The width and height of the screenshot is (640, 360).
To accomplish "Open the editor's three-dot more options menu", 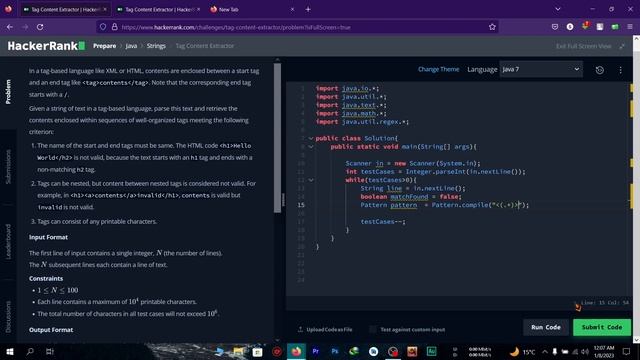I will (x=620, y=70).
